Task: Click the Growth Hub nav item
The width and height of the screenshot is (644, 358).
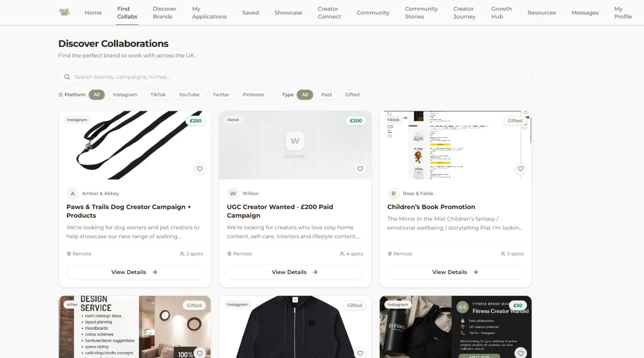Action: pos(501,12)
